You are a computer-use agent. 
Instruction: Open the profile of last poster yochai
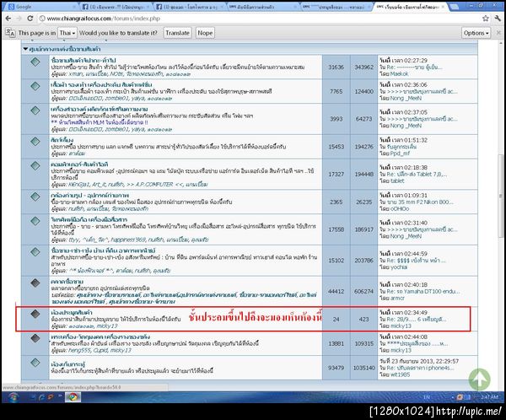coord(399,267)
